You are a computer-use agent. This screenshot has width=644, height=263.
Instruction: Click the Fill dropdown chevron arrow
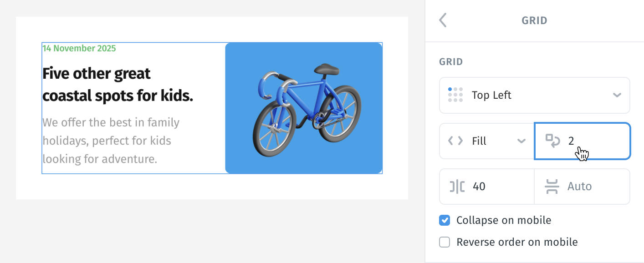521,141
